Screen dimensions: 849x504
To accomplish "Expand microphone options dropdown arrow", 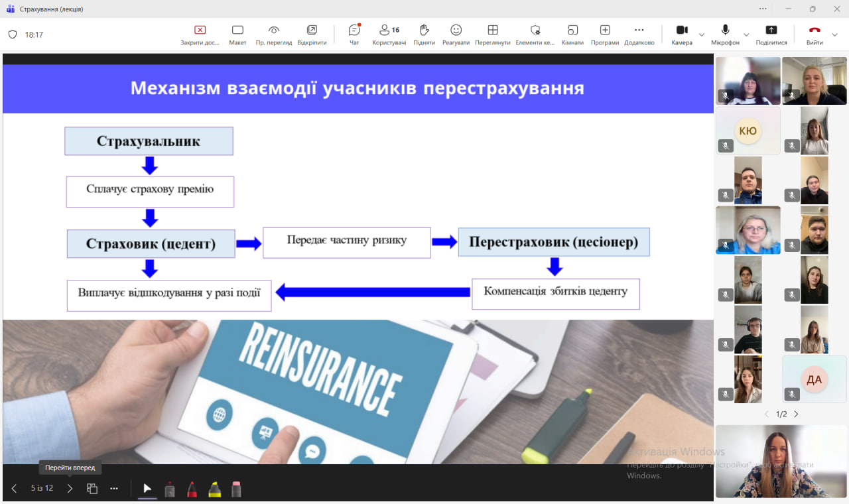I will pyautogui.click(x=746, y=34).
